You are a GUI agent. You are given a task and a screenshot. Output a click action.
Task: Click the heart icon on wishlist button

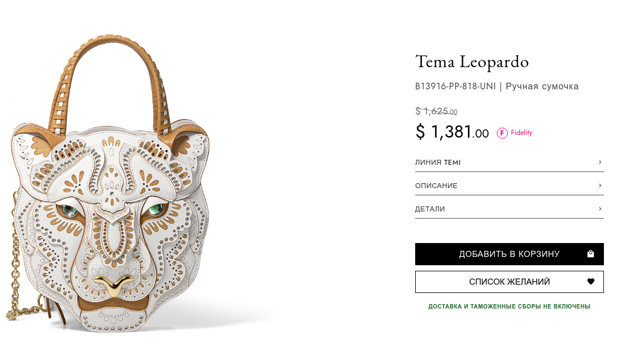coord(591,282)
